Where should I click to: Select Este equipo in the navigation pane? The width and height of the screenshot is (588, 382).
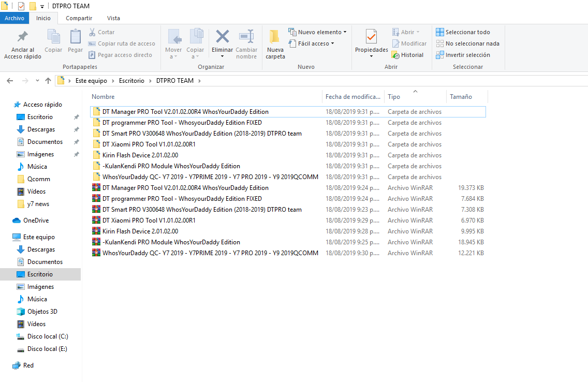coord(39,237)
